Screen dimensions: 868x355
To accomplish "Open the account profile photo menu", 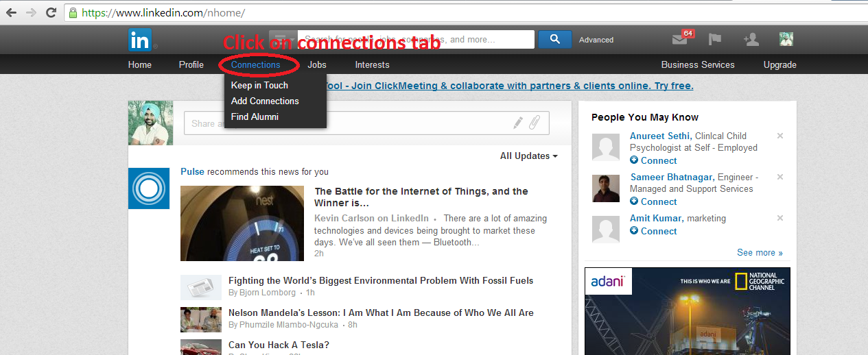I will click(x=786, y=39).
